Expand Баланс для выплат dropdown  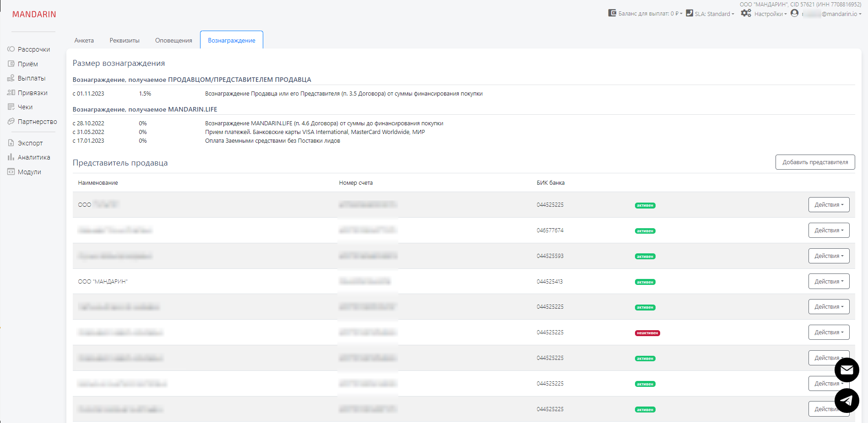(650, 14)
